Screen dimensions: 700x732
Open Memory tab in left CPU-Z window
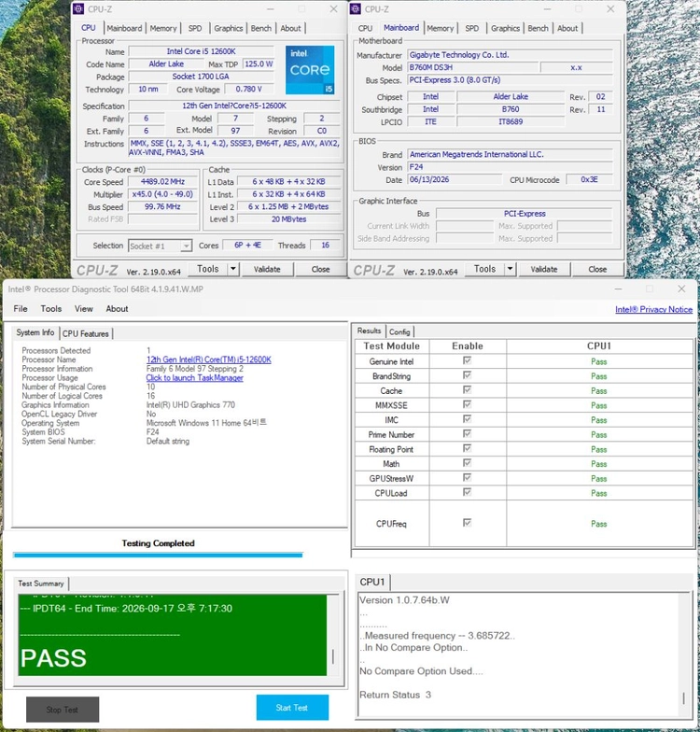(x=162, y=28)
